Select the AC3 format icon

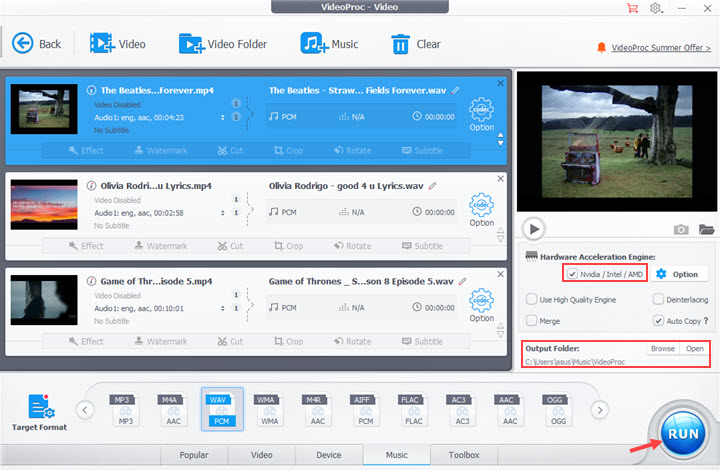[x=462, y=409]
